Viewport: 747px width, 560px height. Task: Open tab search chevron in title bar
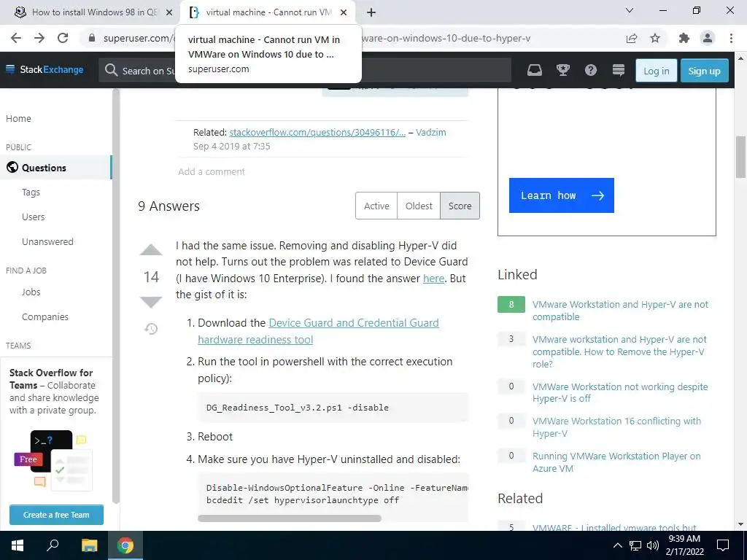(x=630, y=10)
